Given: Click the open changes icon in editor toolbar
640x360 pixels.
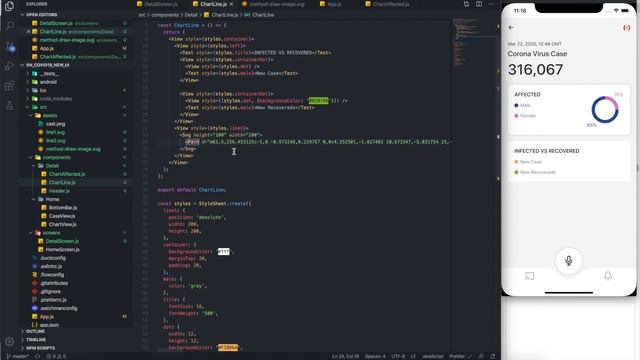Looking at the screenshot, I should pyautogui.click(x=466, y=4).
